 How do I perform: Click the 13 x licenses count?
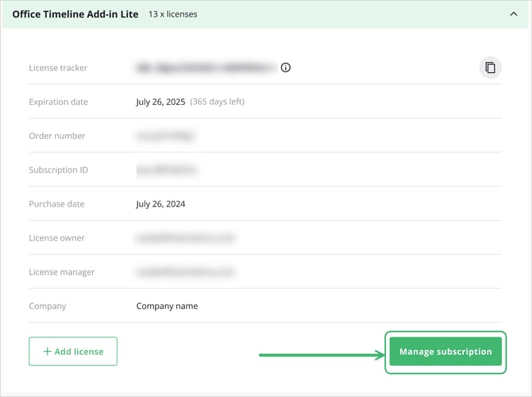point(173,14)
